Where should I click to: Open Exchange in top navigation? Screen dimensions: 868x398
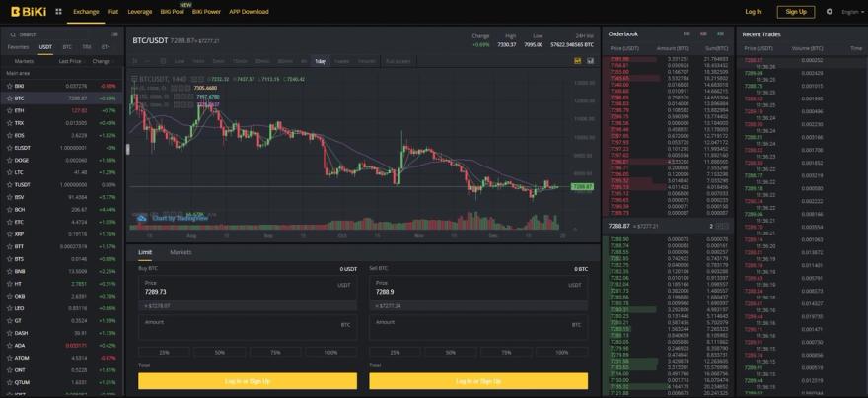[86, 12]
